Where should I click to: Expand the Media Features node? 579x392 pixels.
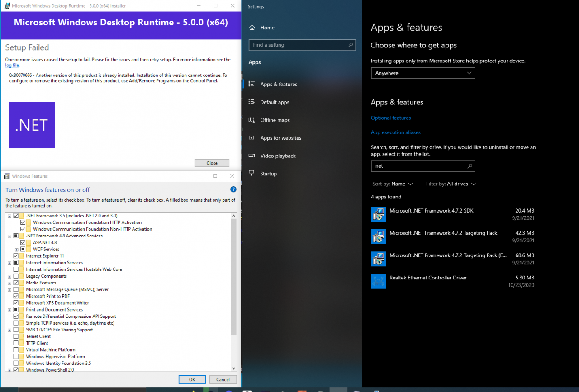point(9,283)
